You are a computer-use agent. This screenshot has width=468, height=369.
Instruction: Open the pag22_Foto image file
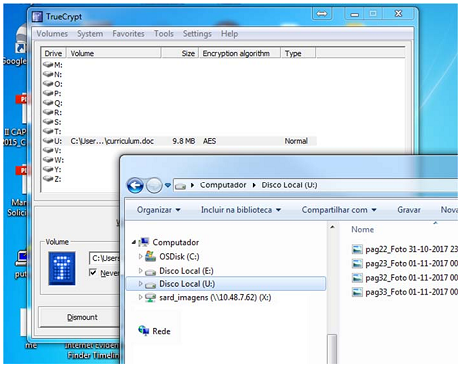[404, 249]
